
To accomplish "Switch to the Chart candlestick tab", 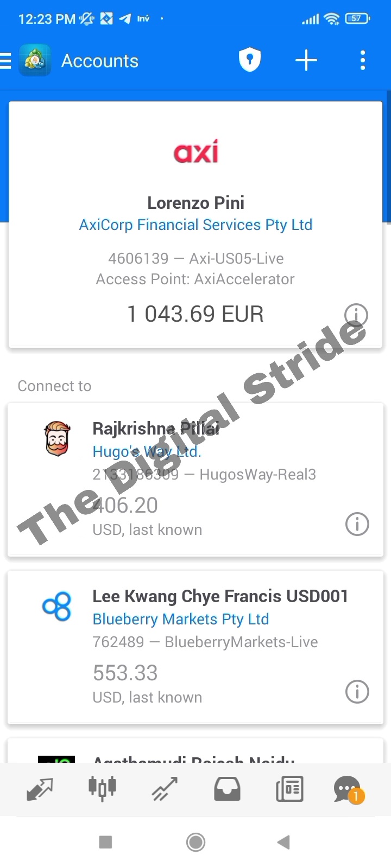I will pyautogui.click(x=102, y=789).
